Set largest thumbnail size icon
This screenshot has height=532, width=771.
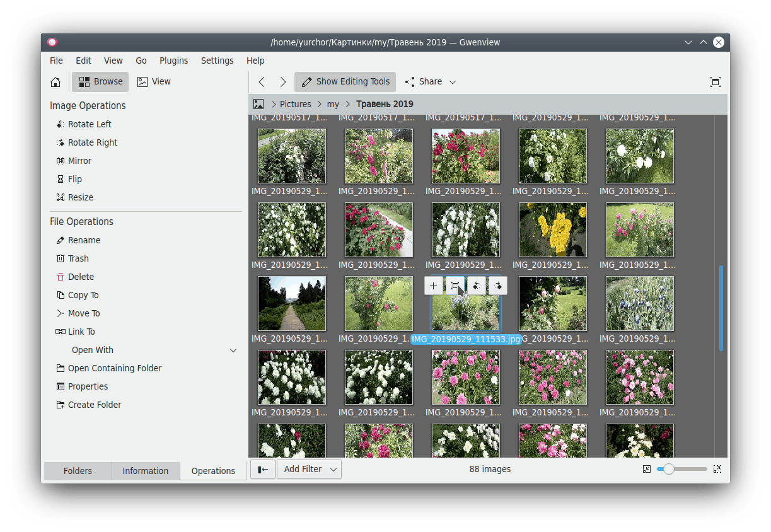[717, 469]
